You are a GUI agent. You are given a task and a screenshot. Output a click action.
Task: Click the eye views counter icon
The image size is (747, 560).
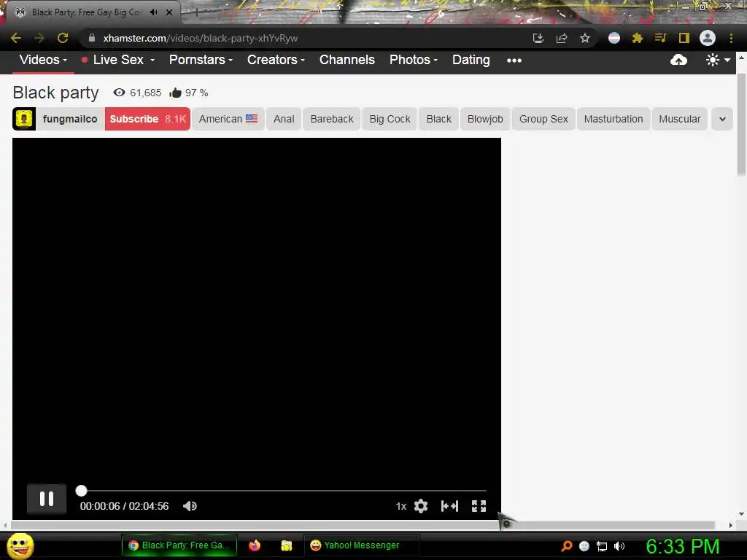tap(119, 93)
